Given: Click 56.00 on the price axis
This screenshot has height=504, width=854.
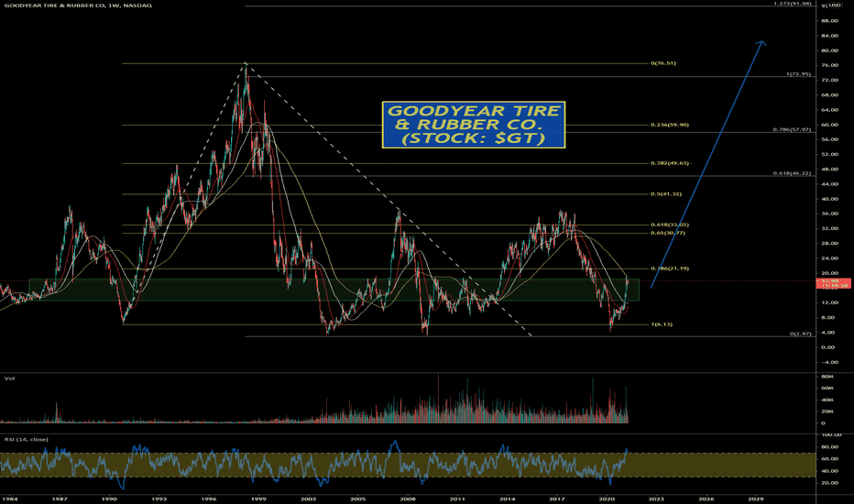Looking at the screenshot, I should pyautogui.click(x=829, y=139).
